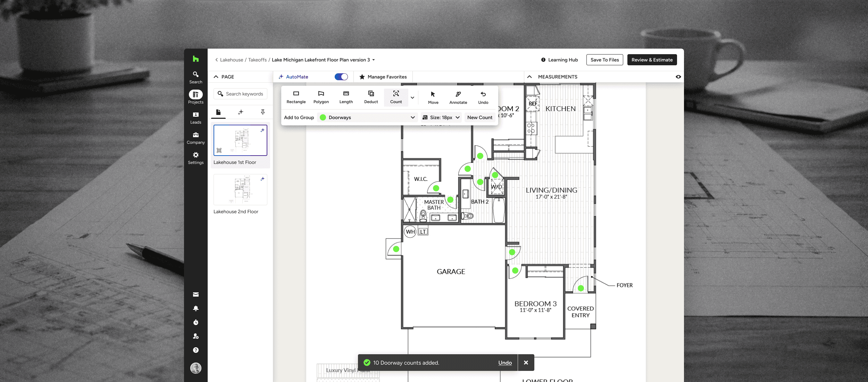The height and width of the screenshot is (382, 868).
Task: Click Manage Favorites
Action: [383, 77]
